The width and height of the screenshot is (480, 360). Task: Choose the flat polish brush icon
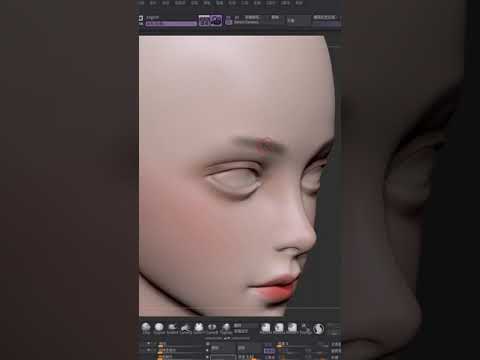(172, 327)
